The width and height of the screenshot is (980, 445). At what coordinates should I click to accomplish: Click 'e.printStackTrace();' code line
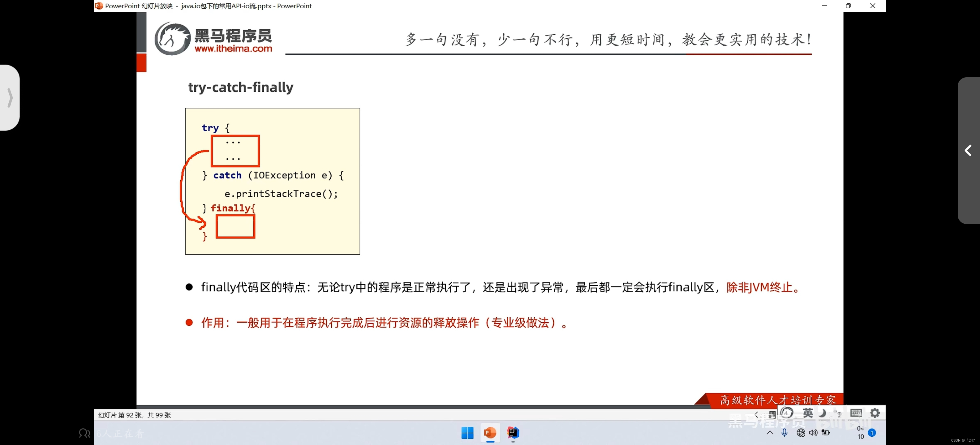click(281, 194)
